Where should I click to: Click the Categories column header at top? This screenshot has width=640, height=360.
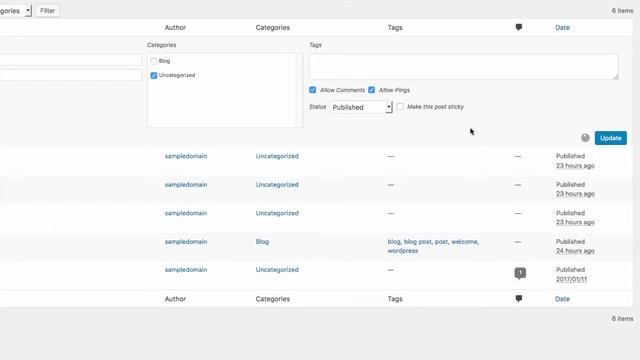pos(273,27)
